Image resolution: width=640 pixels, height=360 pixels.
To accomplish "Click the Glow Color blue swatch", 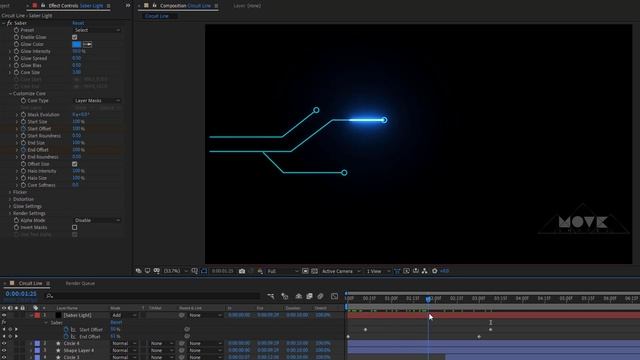I will [76, 44].
